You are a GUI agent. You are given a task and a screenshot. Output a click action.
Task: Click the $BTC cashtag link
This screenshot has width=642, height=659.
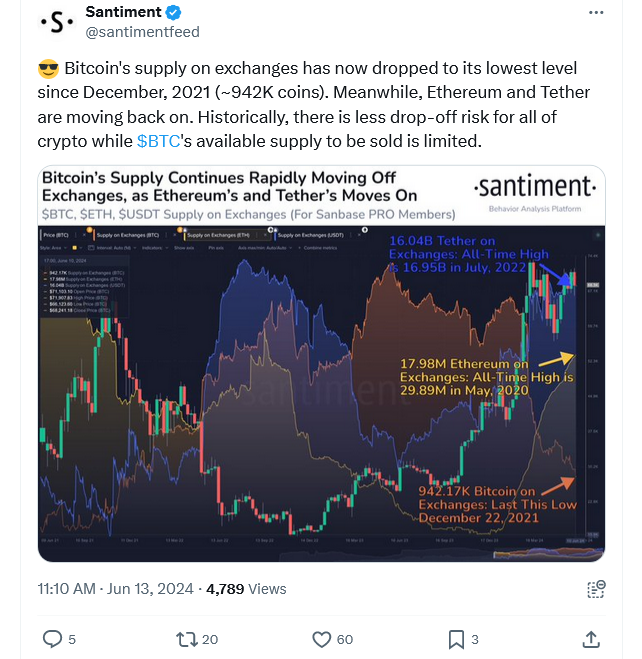(158, 141)
